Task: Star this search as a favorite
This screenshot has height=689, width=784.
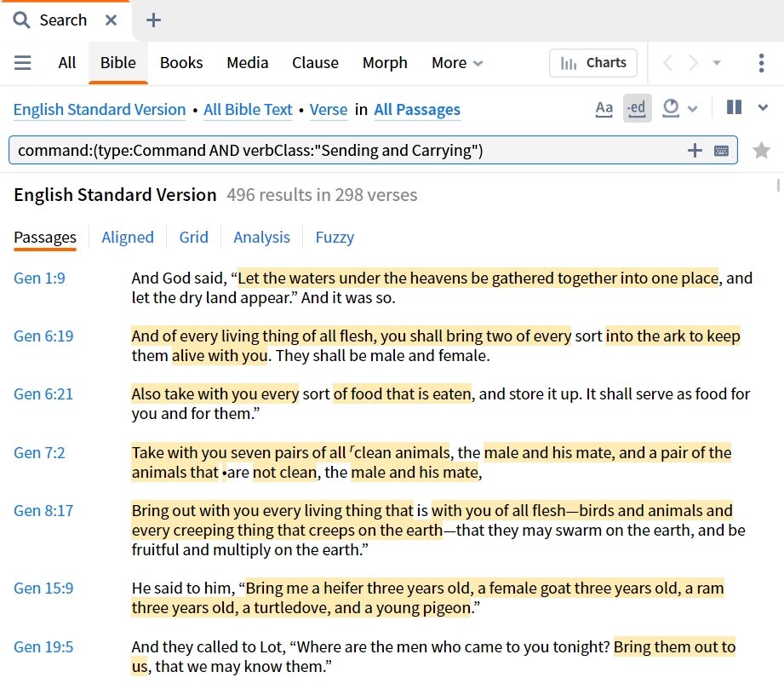Action: tap(761, 151)
